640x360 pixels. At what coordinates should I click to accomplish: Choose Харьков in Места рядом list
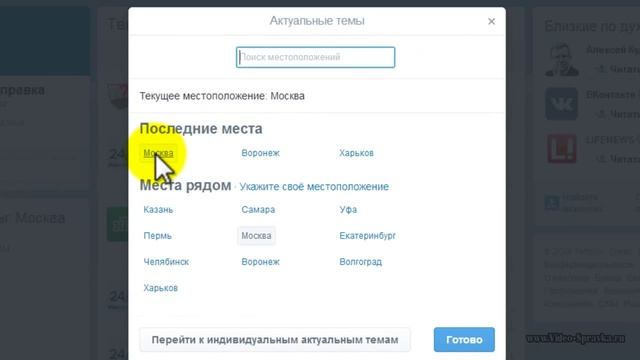click(x=160, y=288)
